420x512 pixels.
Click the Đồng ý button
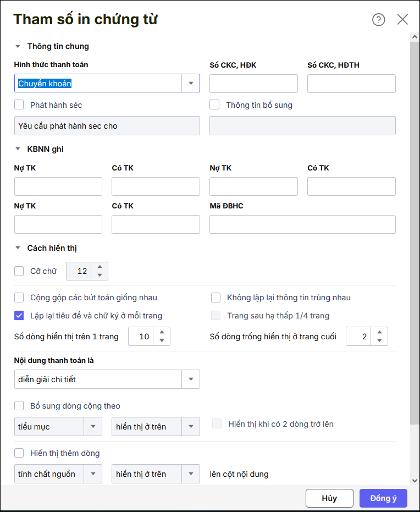[x=383, y=498]
